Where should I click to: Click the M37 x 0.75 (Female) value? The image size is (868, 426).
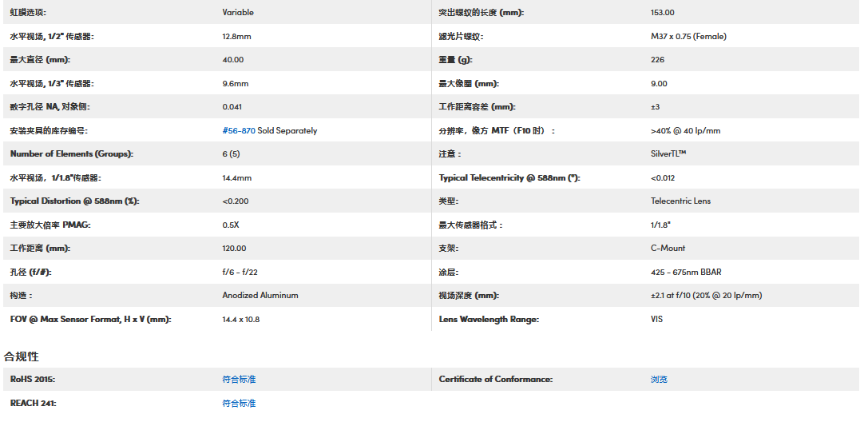(x=688, y=36)
